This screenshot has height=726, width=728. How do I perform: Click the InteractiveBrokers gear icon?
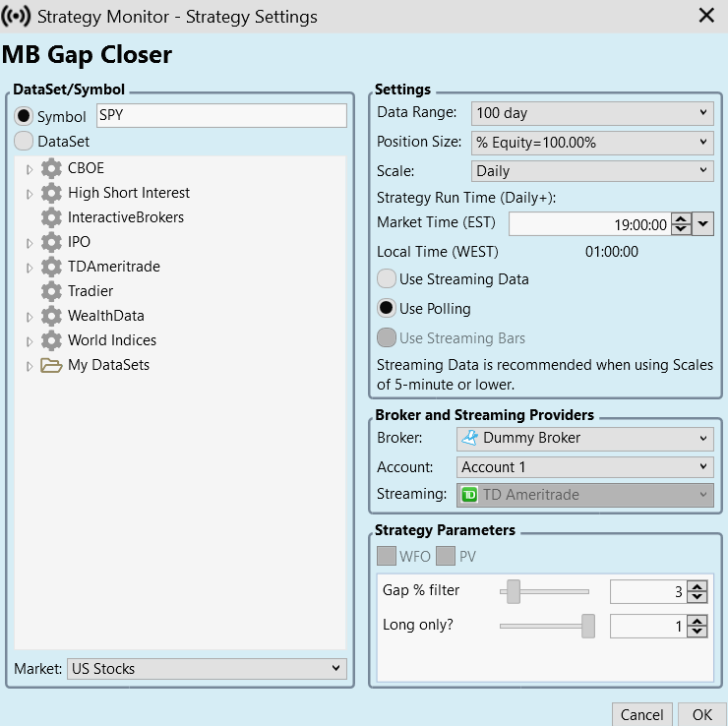(x=51, y=217)
